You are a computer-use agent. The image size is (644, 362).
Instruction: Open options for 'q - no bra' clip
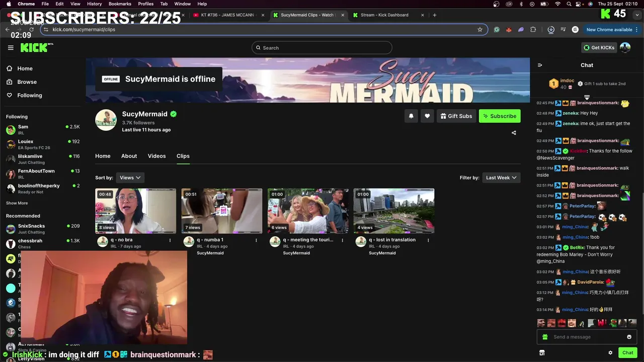[170, 240]
